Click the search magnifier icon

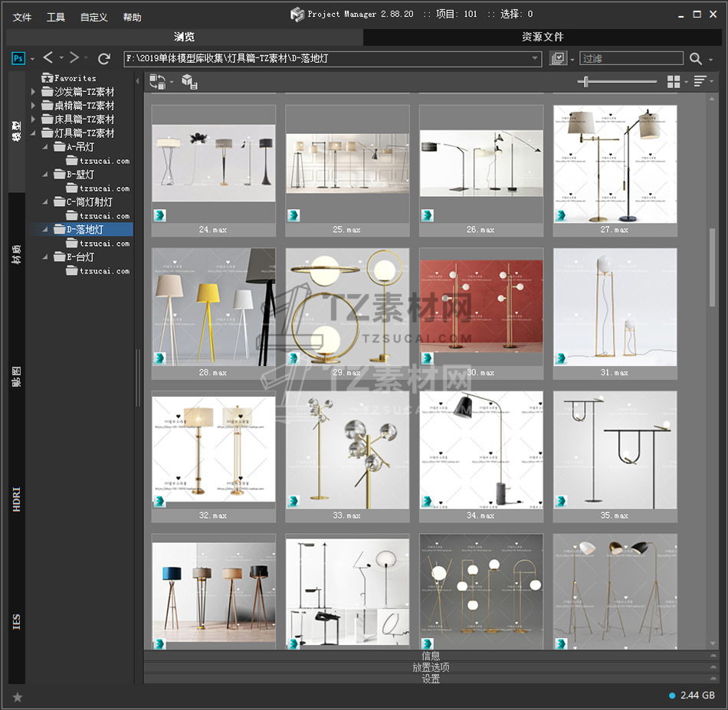[x=695, y=58]
